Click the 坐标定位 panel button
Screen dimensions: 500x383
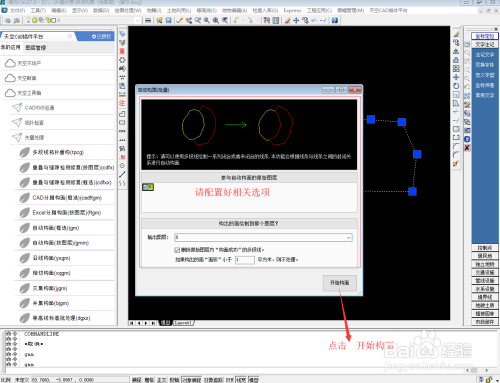pos(485,36)
